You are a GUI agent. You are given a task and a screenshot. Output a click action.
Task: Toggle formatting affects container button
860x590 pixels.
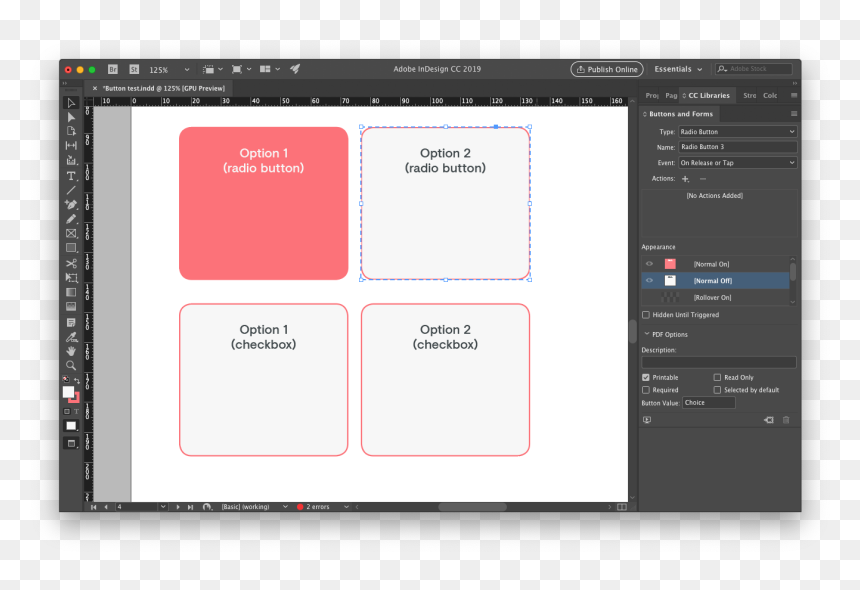[x=67, y=411]
